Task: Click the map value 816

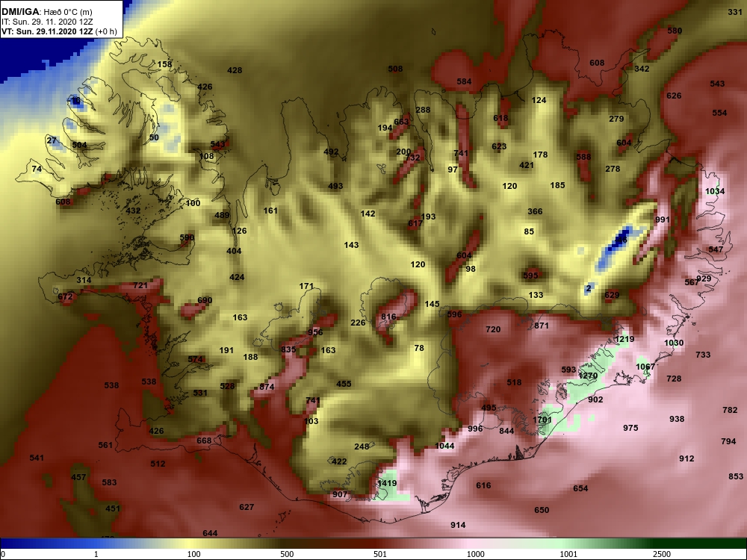Action: [x=388, y=317]
